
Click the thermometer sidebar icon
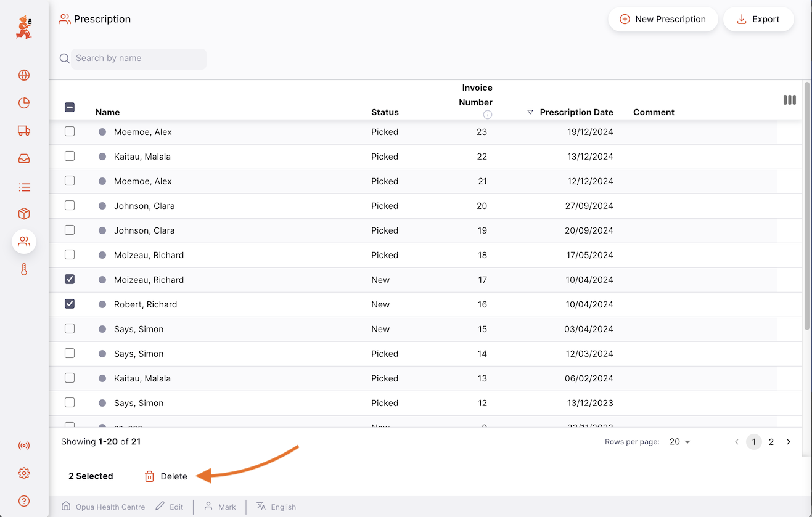pyautogui.click(x=24, y=269)
